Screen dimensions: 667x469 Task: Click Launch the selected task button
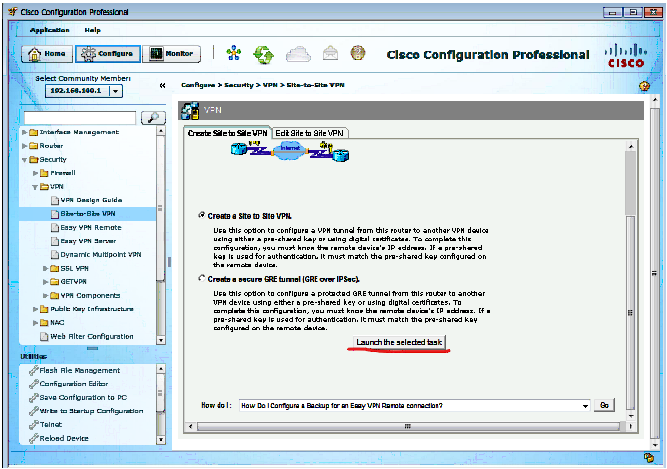pyautogui.click(x=399, y=342)
